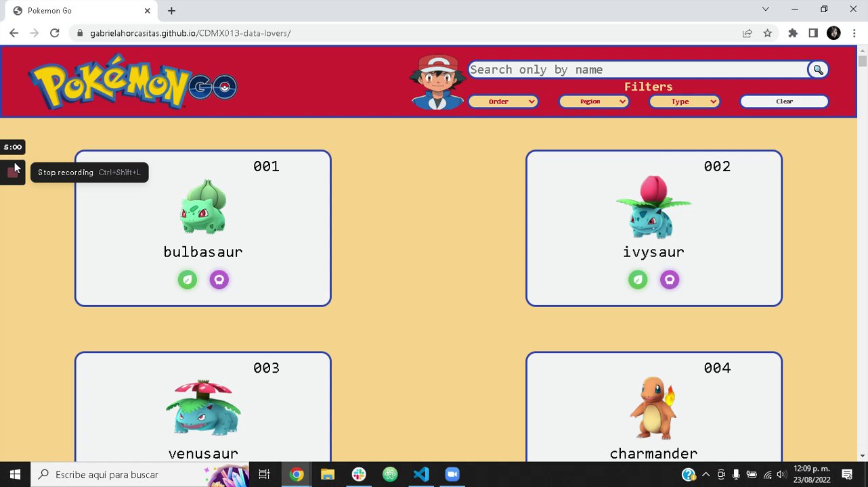The height and width of the screenshot is (487, 868).
Task: Click the Pokémon GO logo
Action: pyautogui.click(x=133, y=82)
